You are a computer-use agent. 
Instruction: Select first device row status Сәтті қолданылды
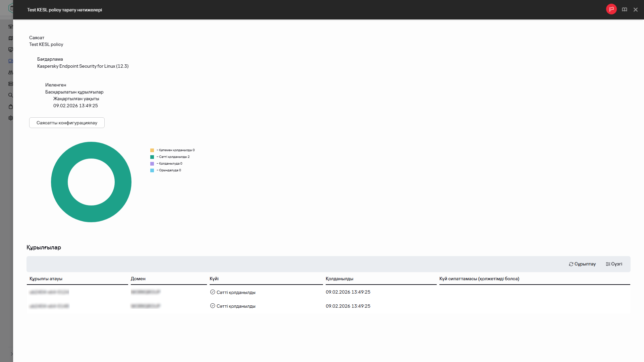(x=236, y=292)
